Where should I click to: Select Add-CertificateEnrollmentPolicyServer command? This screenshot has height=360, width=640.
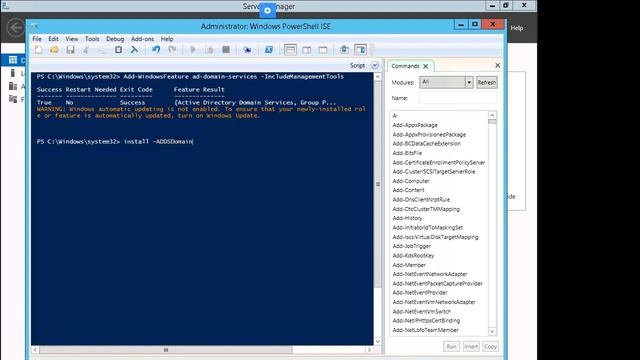pyautogui.click(x=439, y=162)
